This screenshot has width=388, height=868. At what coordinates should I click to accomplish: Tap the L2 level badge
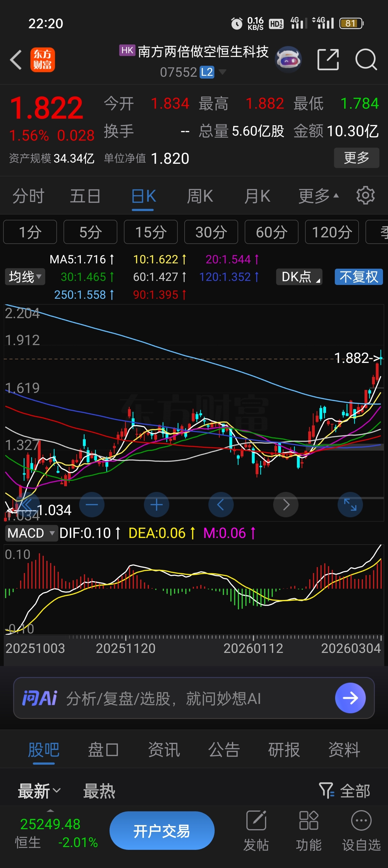(207, 72)
